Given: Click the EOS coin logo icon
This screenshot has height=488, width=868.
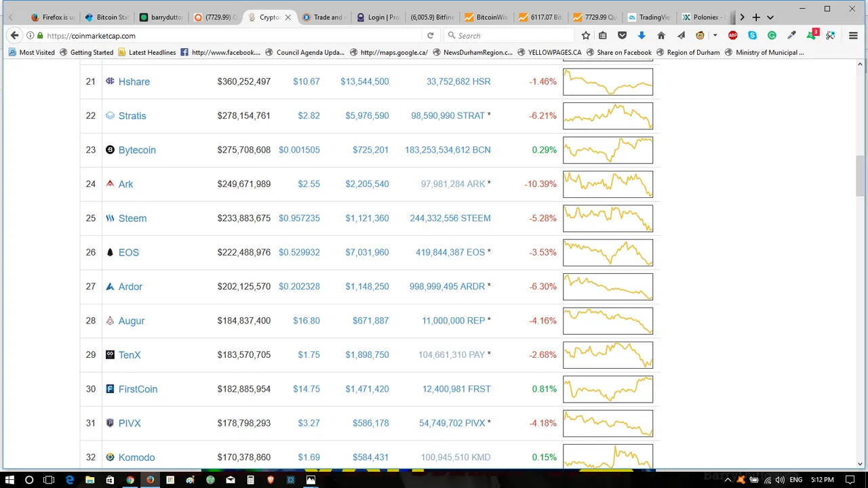Looking at the screenshot, I should pyautogui.click(x=110, y=252).
